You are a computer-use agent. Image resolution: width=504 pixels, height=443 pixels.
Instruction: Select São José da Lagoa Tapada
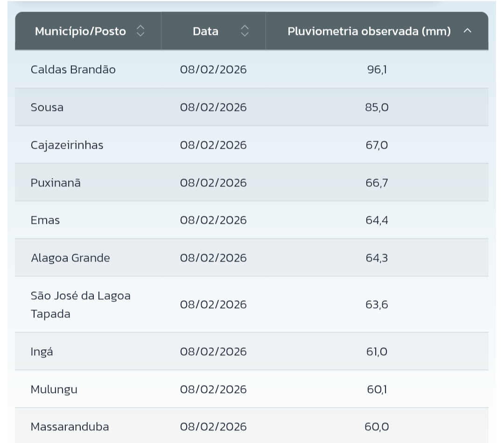(x=81, y=305)
